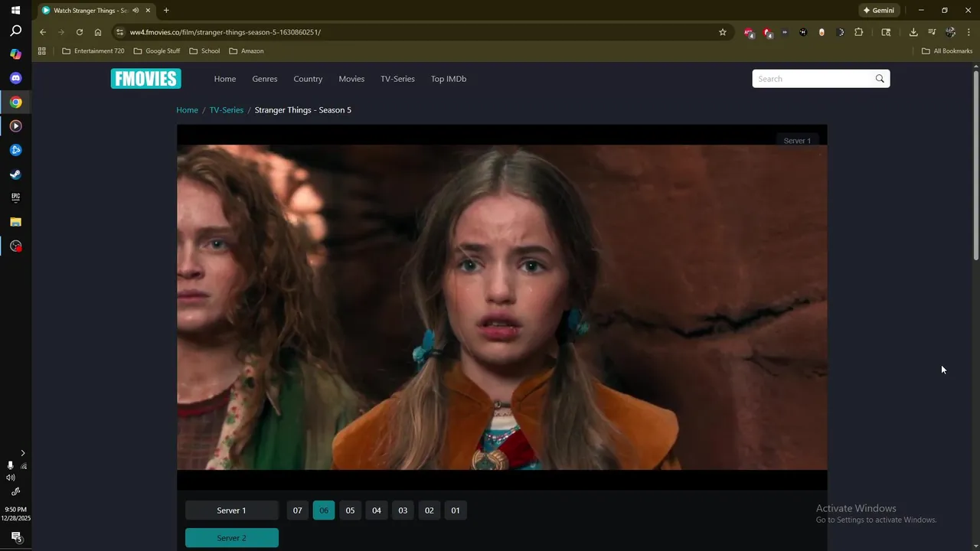Go to the TV-Series section

coord(397,79)
